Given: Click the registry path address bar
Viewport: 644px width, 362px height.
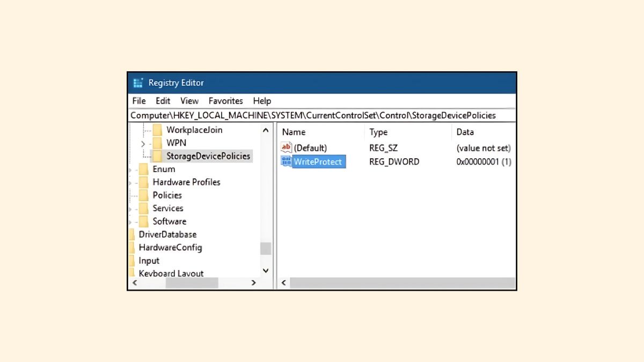Looking at the screenshot, I should coord(322,115).
